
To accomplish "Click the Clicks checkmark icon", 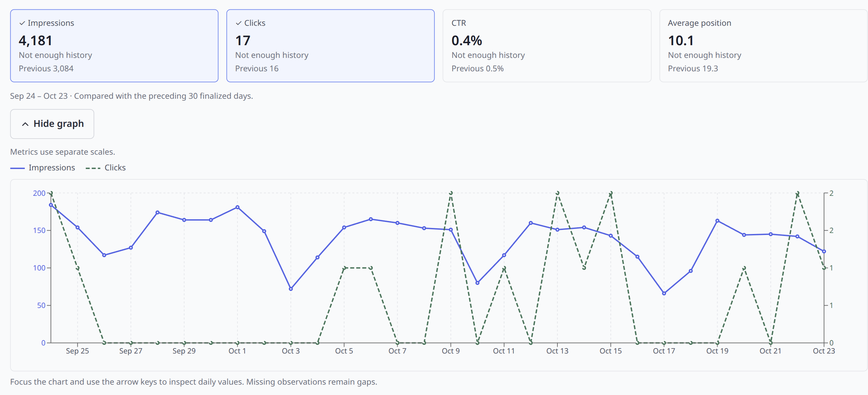I will 239,23.
